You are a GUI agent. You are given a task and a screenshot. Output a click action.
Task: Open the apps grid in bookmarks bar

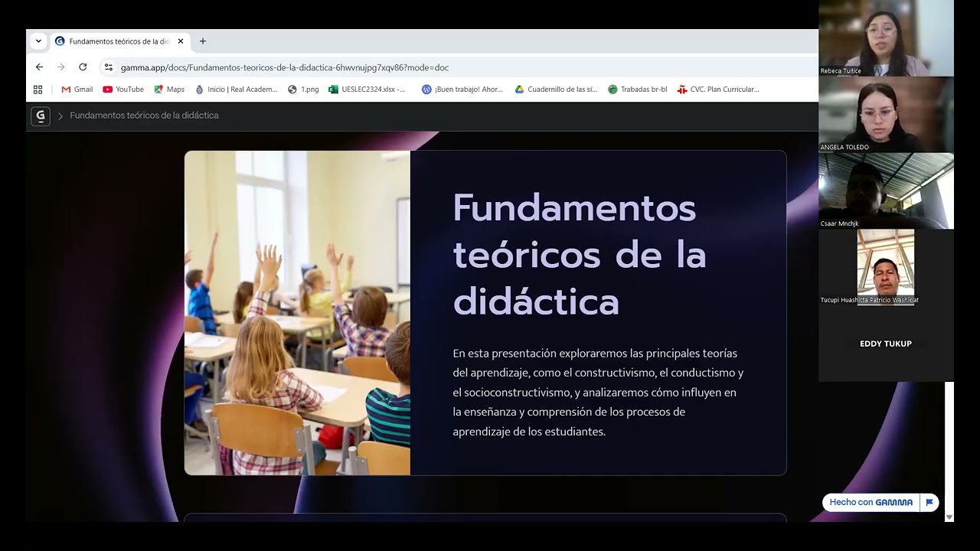point(38,90)
